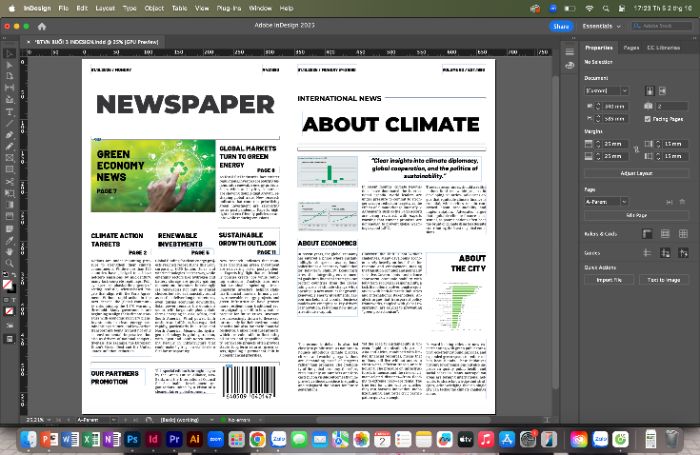Click the Share button

tap(561, 26)
